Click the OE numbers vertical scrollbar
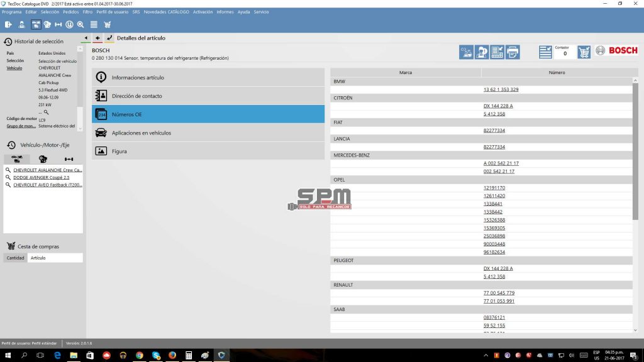The width and height of the screenshot is (644, 362). [x=635, y=151]
